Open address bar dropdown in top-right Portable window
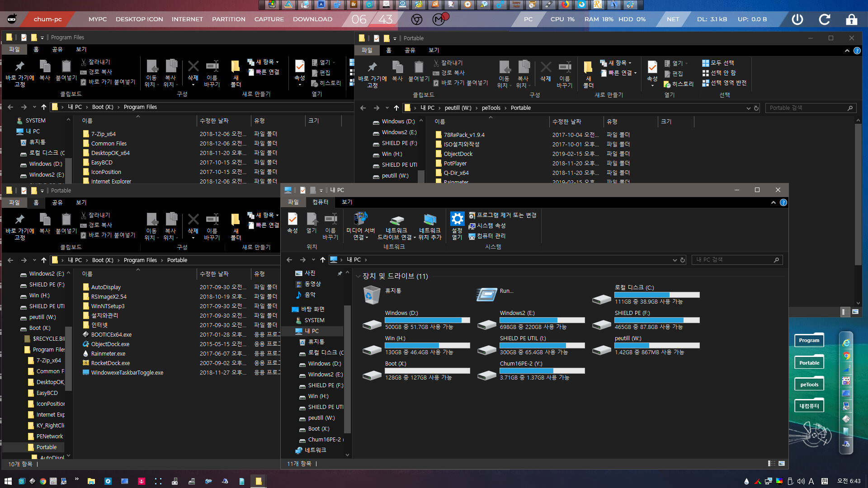Image resolution: width=868 pixels, height=488 pixels. [x=748, y=108]
